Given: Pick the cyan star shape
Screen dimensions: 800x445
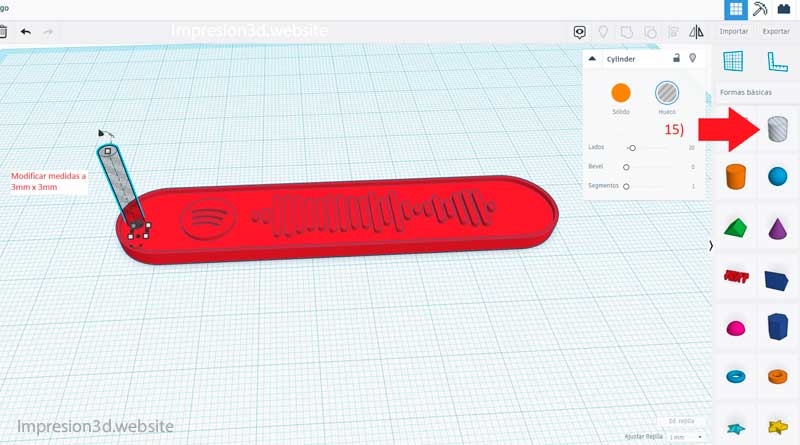Looking at the screenshot, I should click(736, 429).
